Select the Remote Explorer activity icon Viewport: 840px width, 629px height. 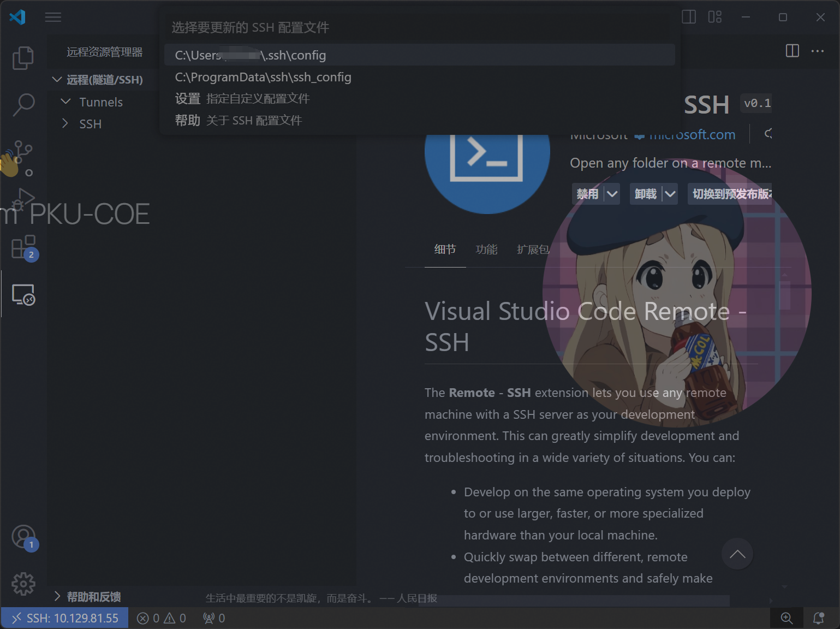(23, 294)
